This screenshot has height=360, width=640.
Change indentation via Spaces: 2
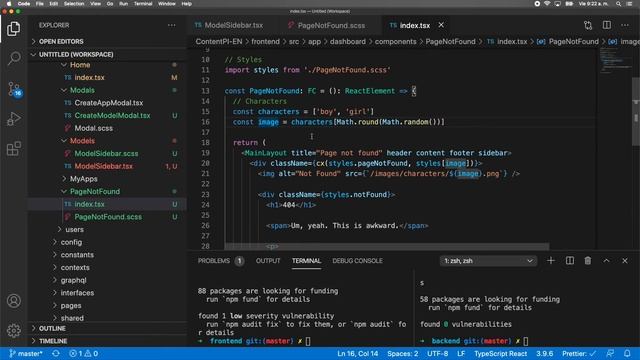[x=402, y=353]
